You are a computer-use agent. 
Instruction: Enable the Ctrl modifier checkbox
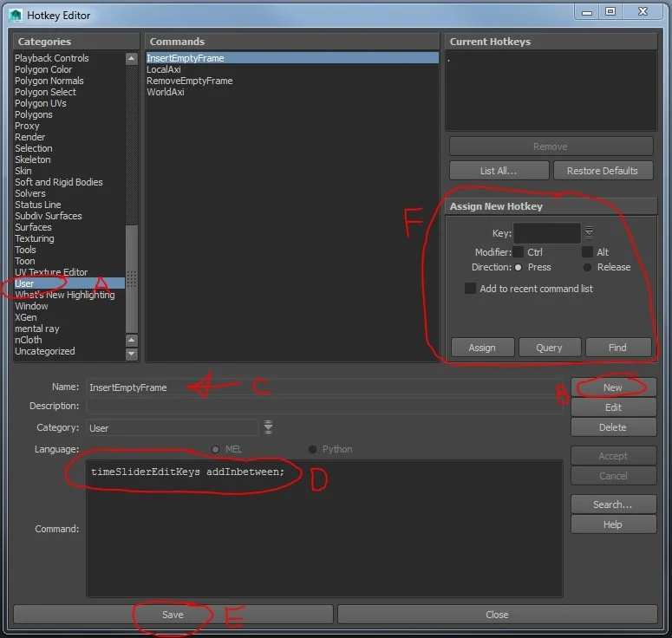(x=519, y=252)
